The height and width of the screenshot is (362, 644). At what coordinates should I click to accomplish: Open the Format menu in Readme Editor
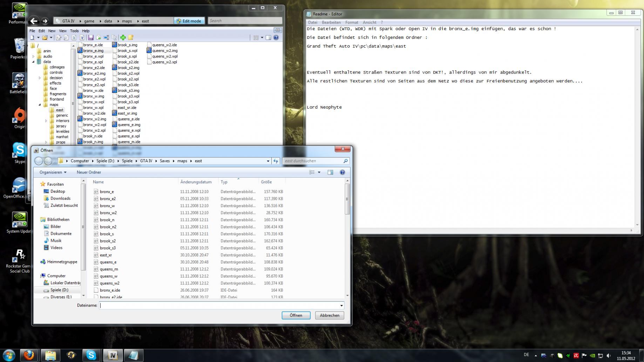352,22
